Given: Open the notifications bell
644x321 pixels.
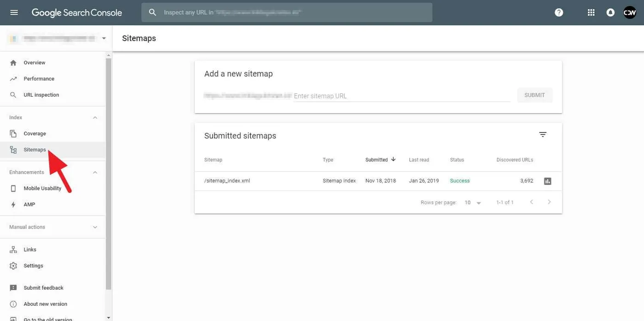Looking at the screenshot, I should [x=610, y=12].
